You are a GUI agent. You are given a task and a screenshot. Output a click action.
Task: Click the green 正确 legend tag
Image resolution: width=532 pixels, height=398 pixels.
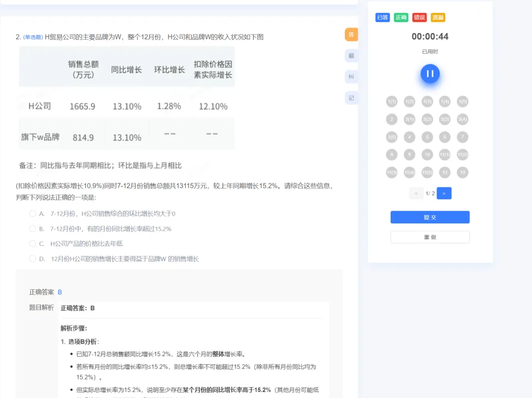coord(401,17)
